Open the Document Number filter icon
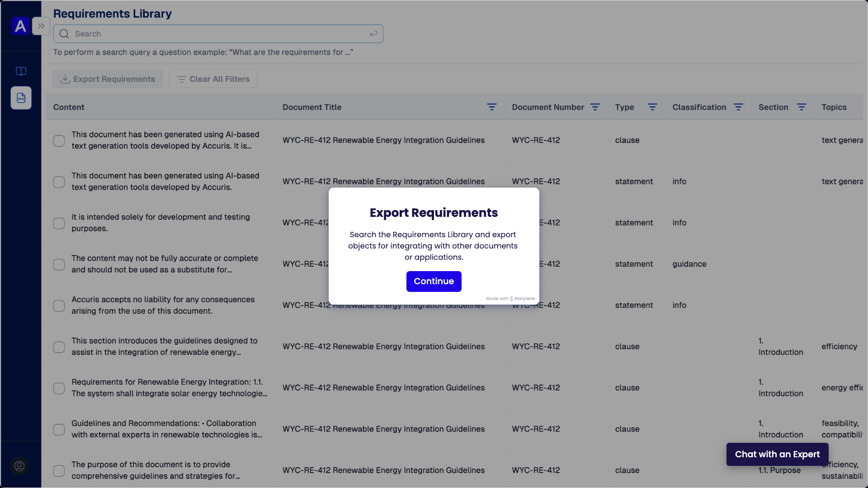This screenshot has height=488, width=868. [595, 107]
